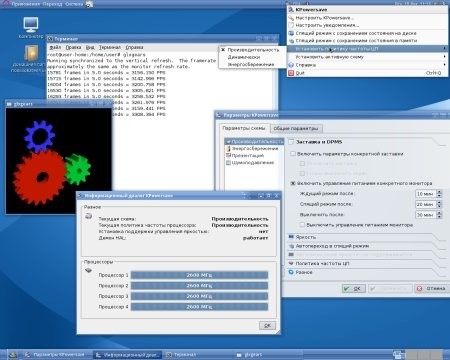Enable the specific screensaver settings checkbox

click(293, 154)
